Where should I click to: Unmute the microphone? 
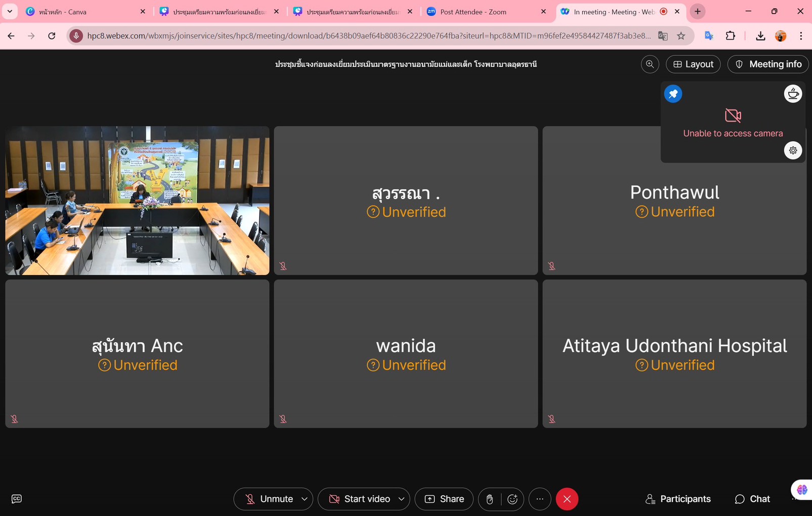(x=269, y=499)
